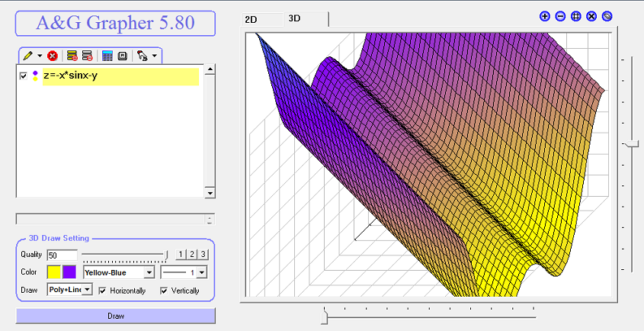Viewport: 644px width, 331px height.
Task: Open the Yellow-Blue color scheme dropdown
Action: click(149, 272)
